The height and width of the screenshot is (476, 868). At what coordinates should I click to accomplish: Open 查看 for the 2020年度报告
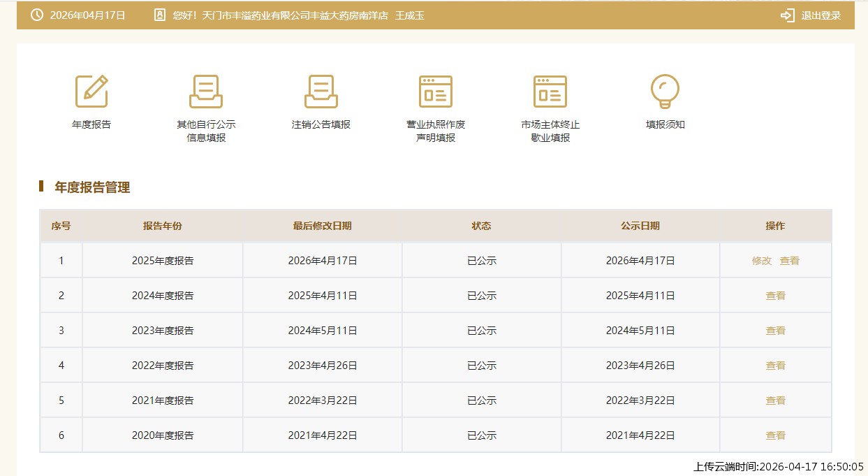(x=776, y=435)
